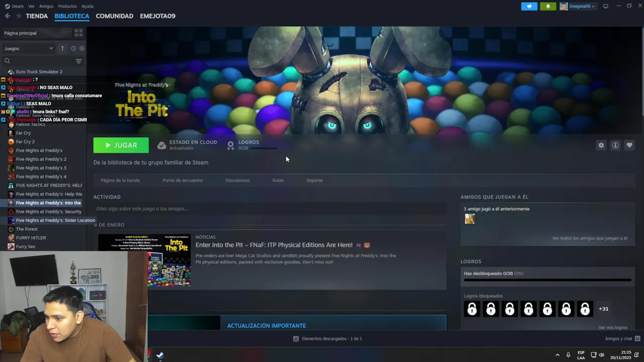The image size is (644, 362).
Task: Click the cloud status icon
Action: click(x=162, y=145)
